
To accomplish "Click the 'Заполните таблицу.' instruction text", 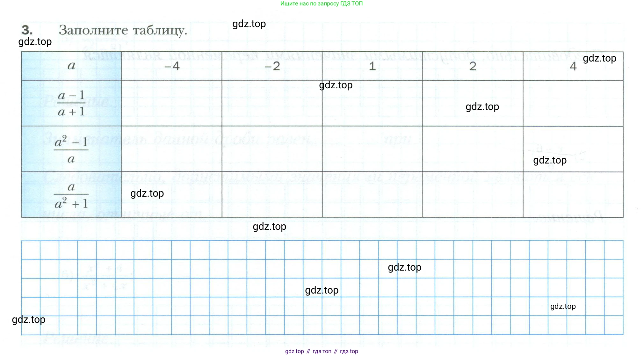I will [x=123, y=31].
